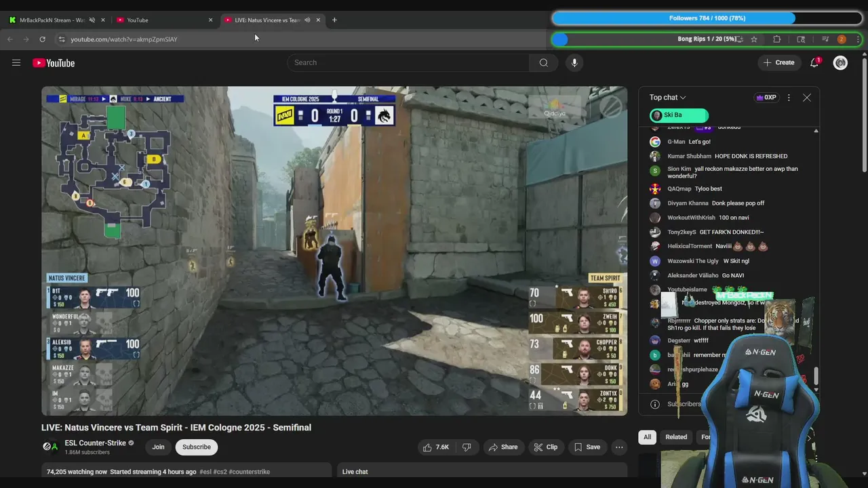Click Sion Kim's chat username
The image size is (868, 488).
click(x=679, y=169)
